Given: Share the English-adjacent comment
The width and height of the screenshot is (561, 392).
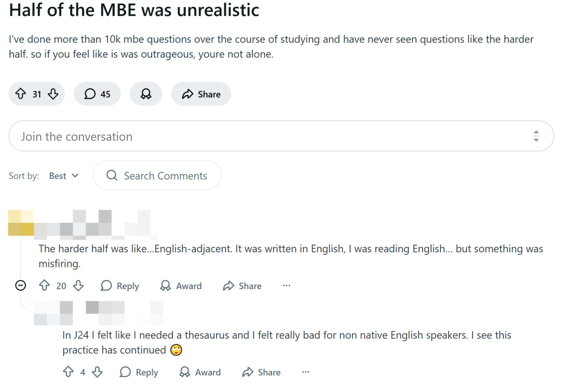Looking at the screenshot, I should 242,286.
